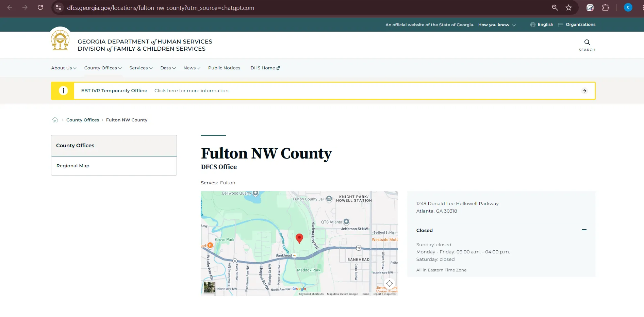Click the Georgia DHS seal logo

(x=60, y=40)
